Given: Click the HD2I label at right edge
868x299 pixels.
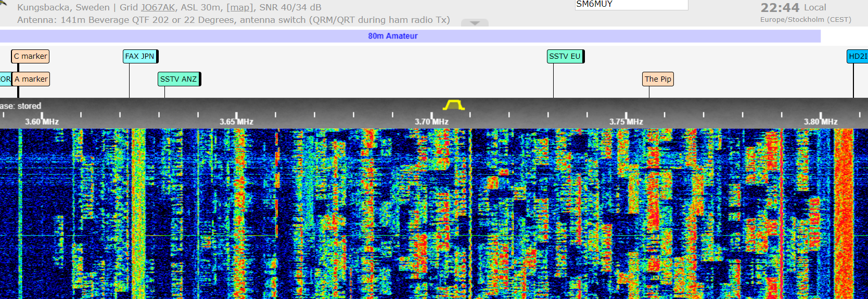Looking at the screenshot, I should (x=858, y=56).
